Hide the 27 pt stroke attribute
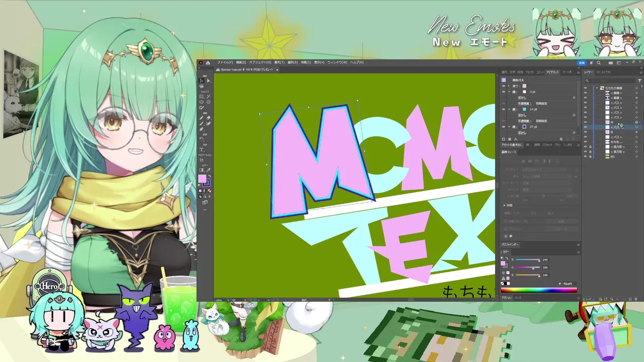Viewport: 644px width, 362px height. (504, 127)
